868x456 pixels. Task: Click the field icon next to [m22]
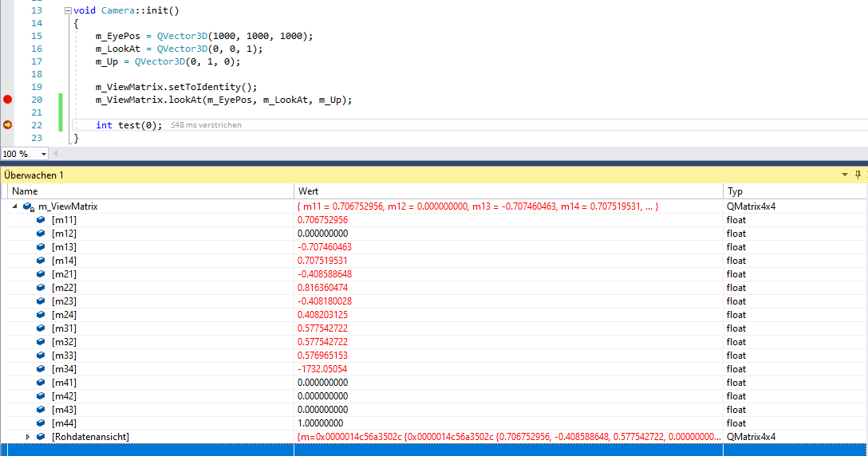coord(41,288)
